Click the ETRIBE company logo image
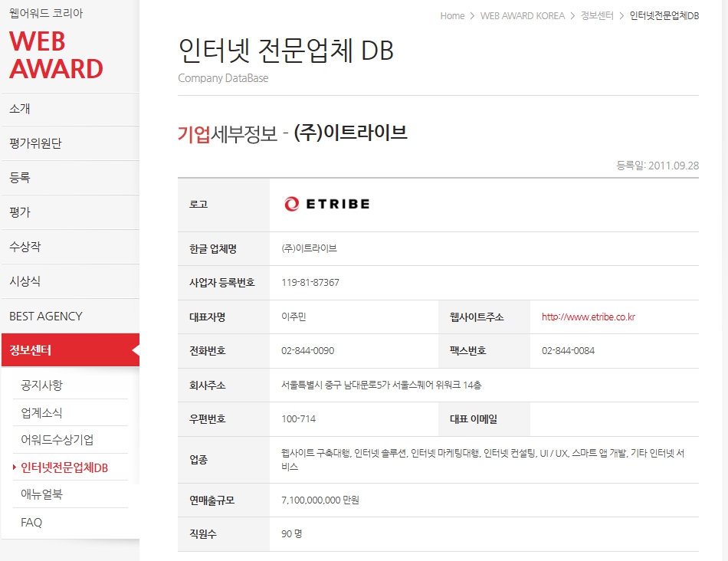Viewport: 728px width, 561px height. click(x=327, y=203)
